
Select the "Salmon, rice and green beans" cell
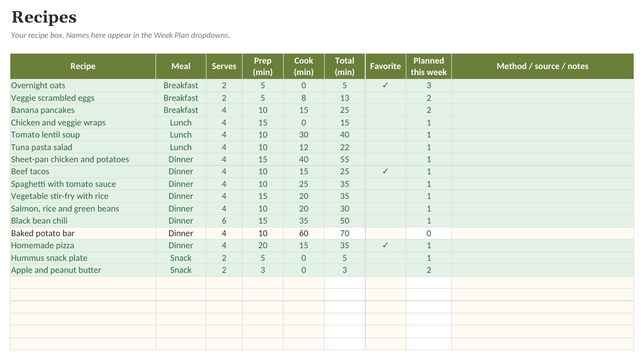(83, 209)
